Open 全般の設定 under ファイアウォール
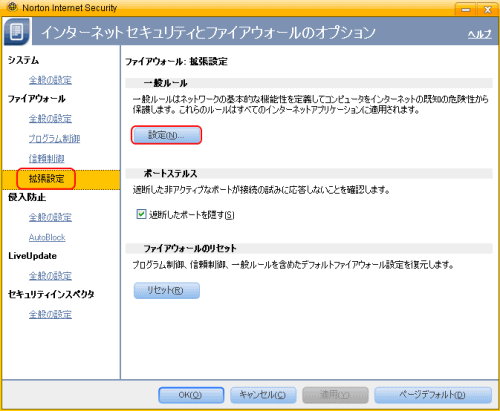The width and height of the screenshot is (500, 411). tap(50, 119)
